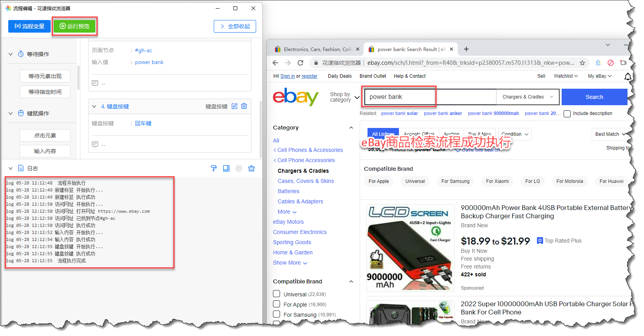Expand the My eBay dropdown

pos(600,76)
